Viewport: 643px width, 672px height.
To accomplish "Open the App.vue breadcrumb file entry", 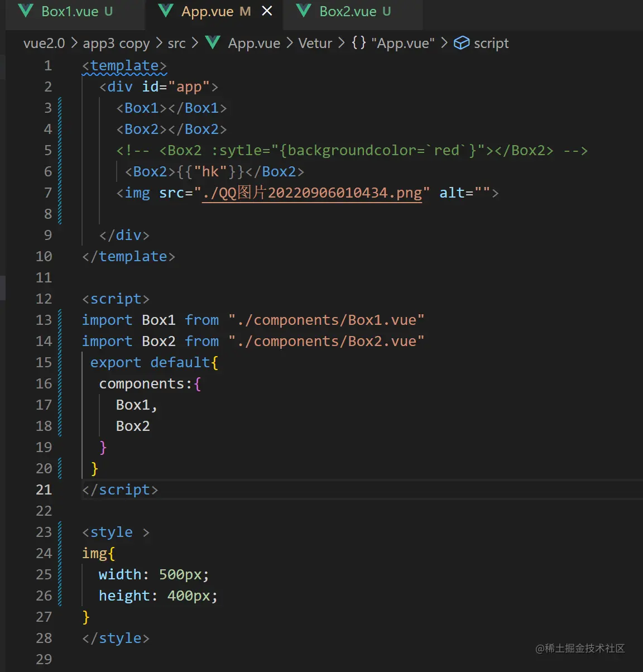I will click(254, 44).
